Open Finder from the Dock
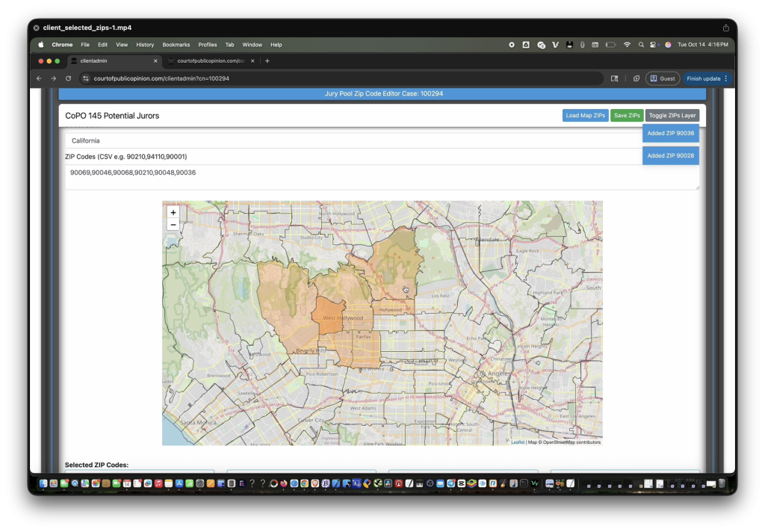The image size is (765, 532). pos(43,483)
